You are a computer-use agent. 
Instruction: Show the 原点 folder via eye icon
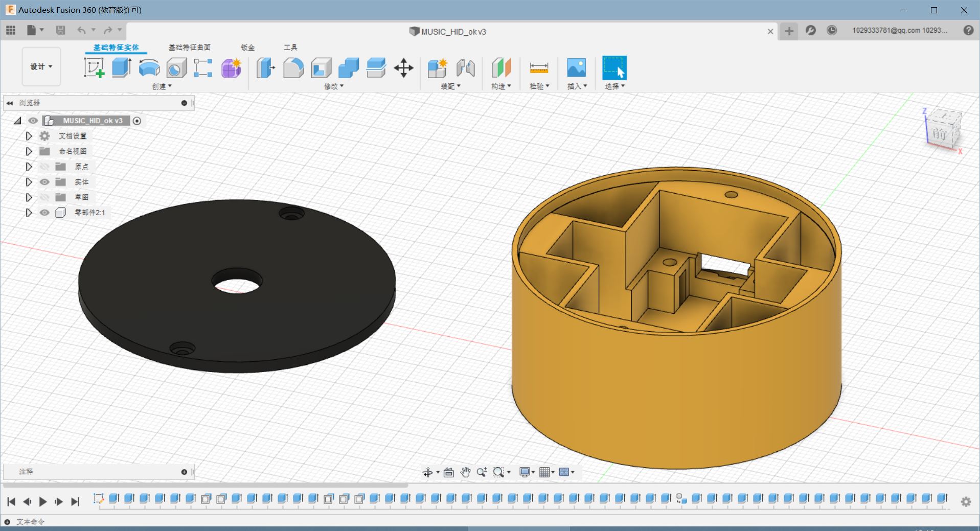(x=44, y=167)
